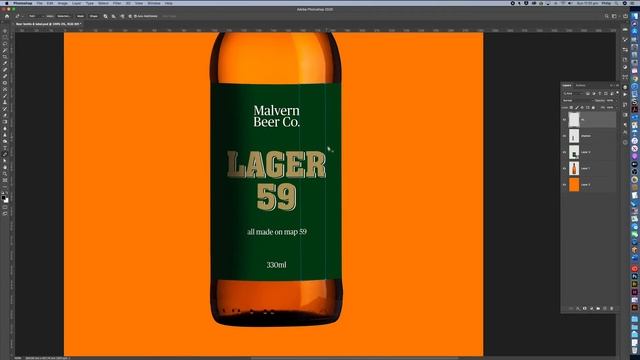
Task: Open the foreground color swatch
Action: click(x=4, y=198)
